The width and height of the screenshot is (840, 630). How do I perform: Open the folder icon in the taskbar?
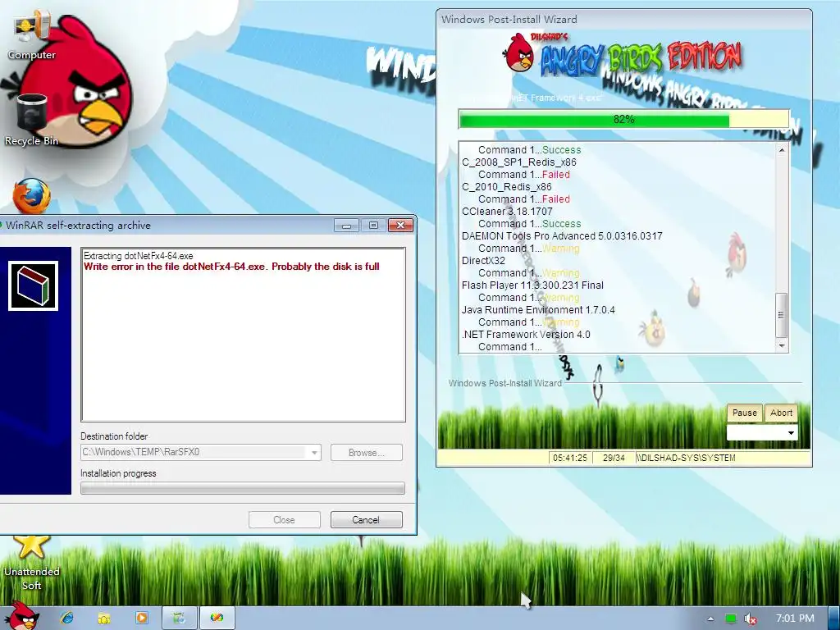click(x=104, y=618)
